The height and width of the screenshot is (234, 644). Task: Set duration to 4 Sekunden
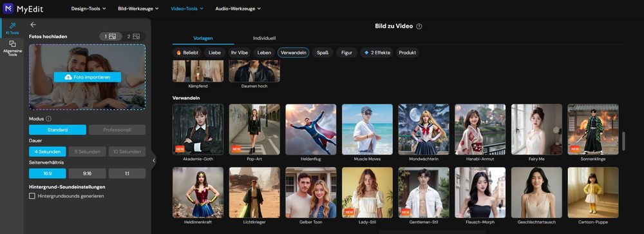(x=48, y=151)
